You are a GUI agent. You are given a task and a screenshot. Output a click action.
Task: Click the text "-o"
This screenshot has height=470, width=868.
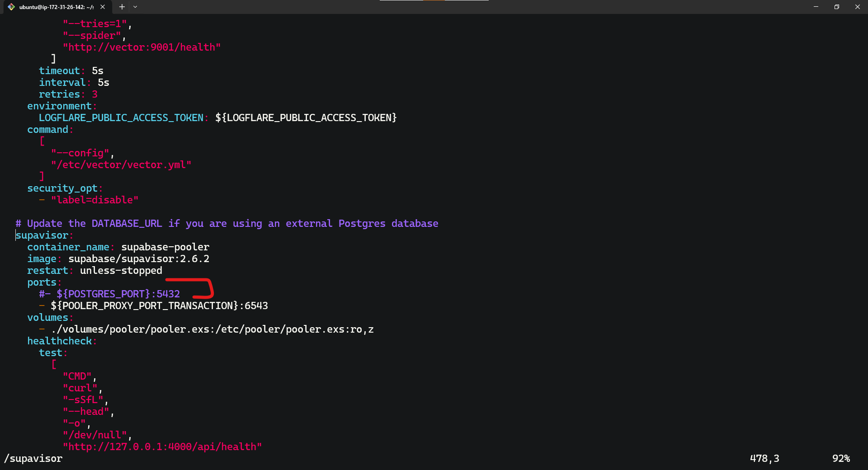(x=74, y=423)
